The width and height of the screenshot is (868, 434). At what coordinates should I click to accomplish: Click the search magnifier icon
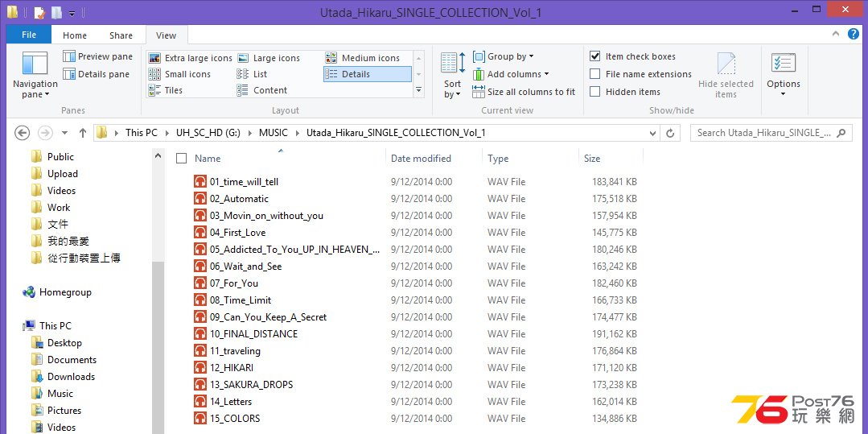[841, 133]
